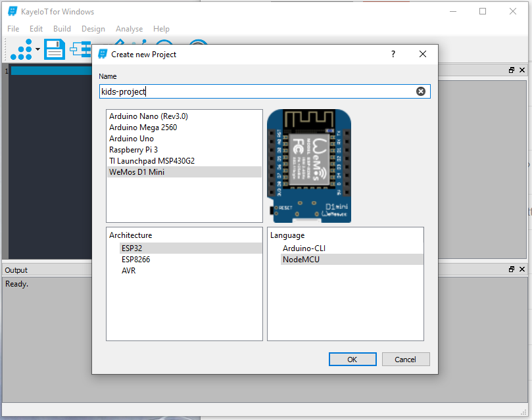Click the Save floppy disk toolbar icon
This screenshot has height=420, width=532.
(55, 49)
